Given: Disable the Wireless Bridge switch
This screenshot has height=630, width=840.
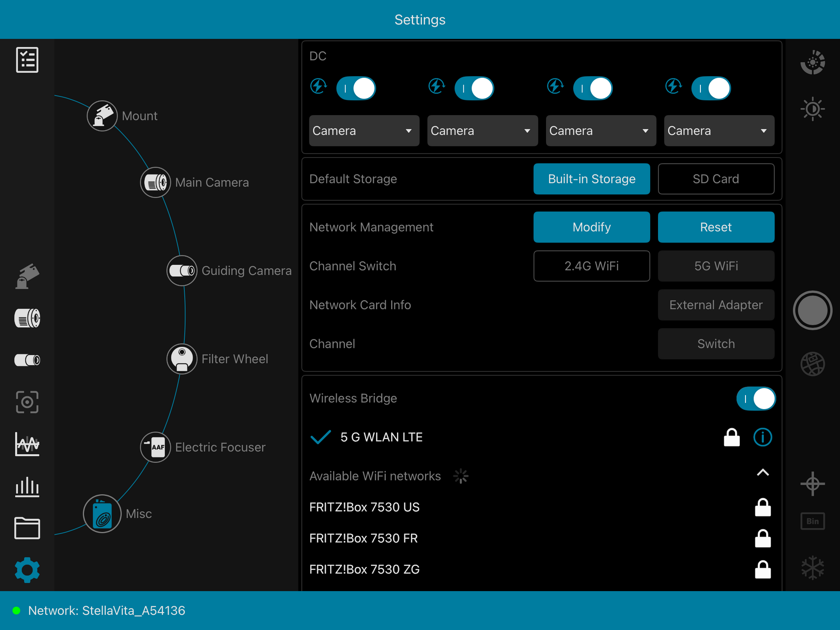Looking at the screenshot, I should (756, 399).
